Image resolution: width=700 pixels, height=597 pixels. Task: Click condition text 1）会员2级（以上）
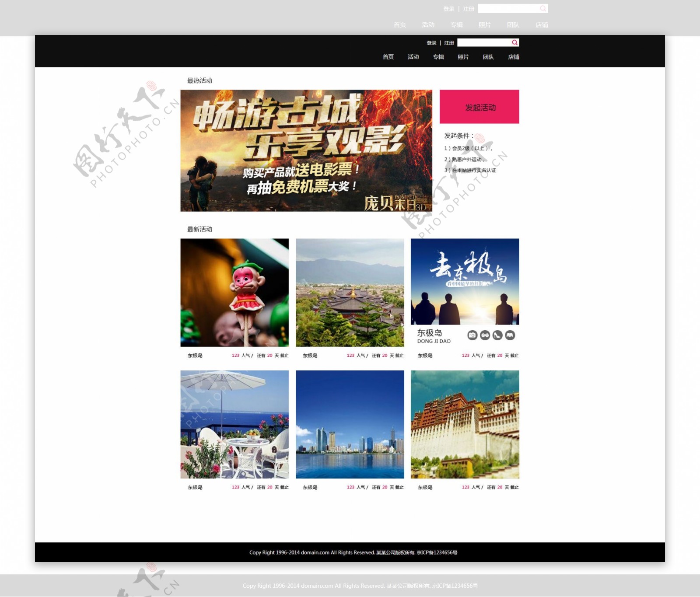tap(469, 148)
